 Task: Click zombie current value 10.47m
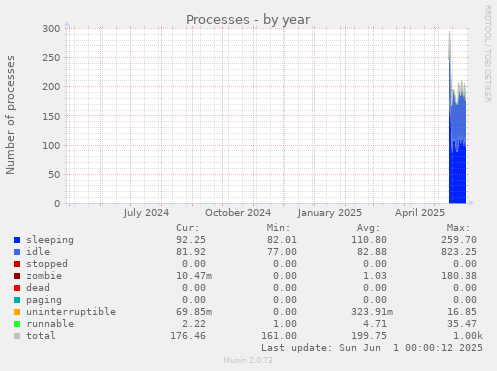coord(194,276)
